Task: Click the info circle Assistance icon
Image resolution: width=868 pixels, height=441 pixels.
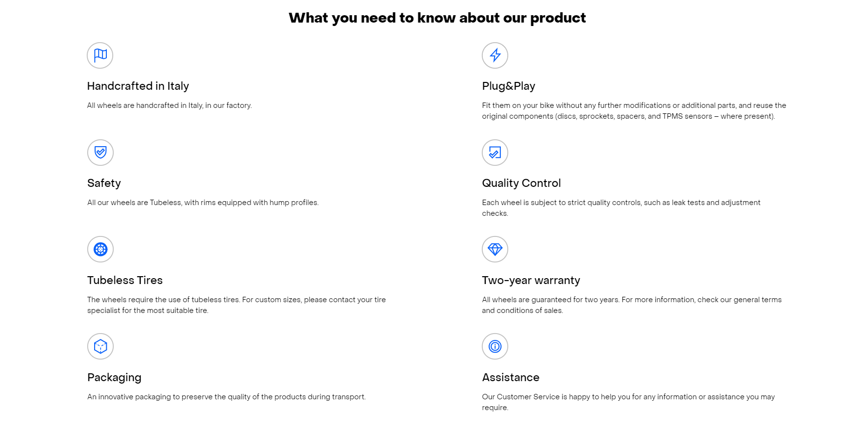Action: [x=495, y=346]
